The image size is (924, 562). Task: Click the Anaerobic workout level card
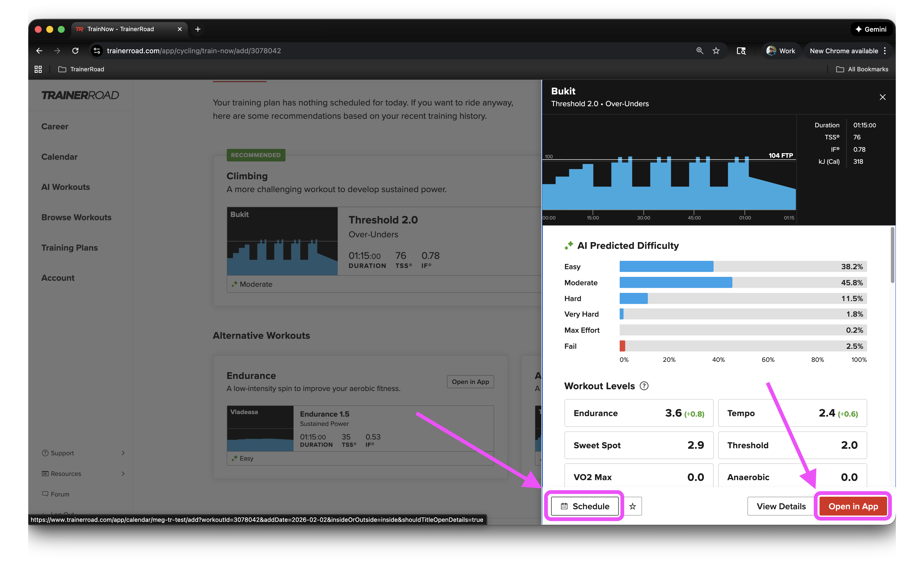click(792, 476)
